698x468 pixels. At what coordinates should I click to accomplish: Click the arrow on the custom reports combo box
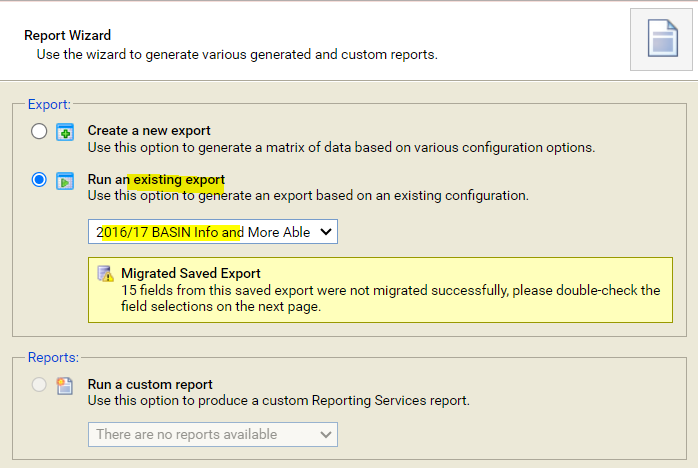325,434
